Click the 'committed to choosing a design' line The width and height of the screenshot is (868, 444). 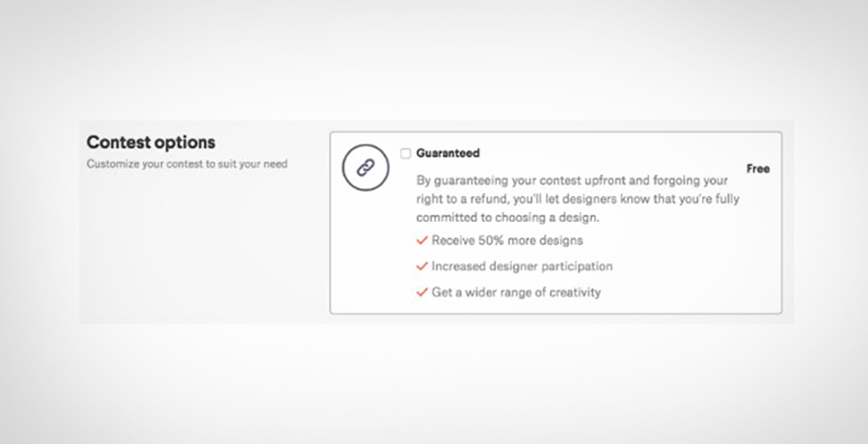[x=507, y=217]
